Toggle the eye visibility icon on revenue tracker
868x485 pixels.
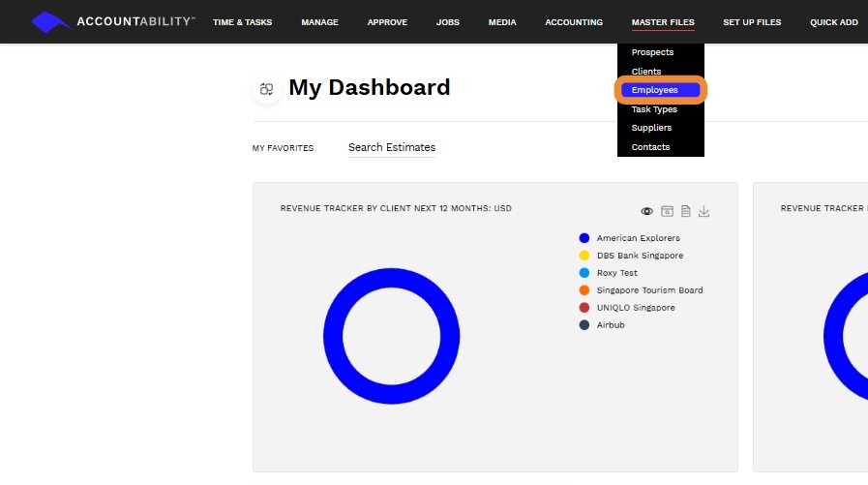tap(646, 211)
